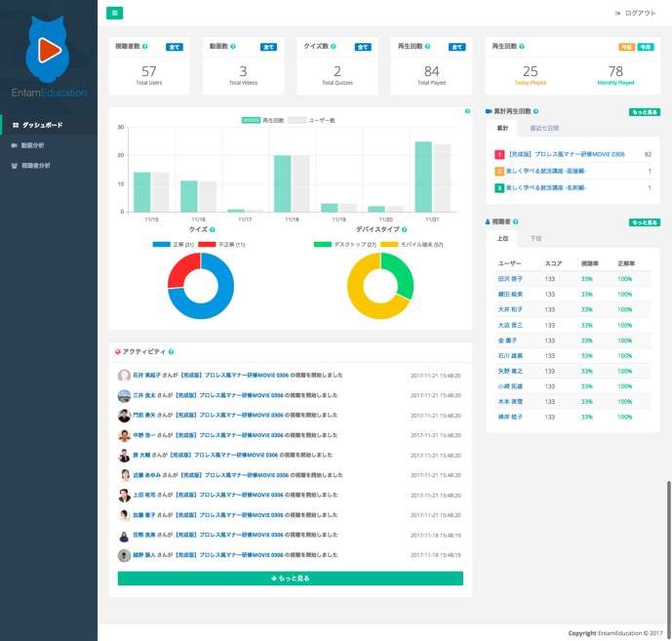Open the 楽しく学べる就活講座 -名刺編- link

(x=546, y=187)
